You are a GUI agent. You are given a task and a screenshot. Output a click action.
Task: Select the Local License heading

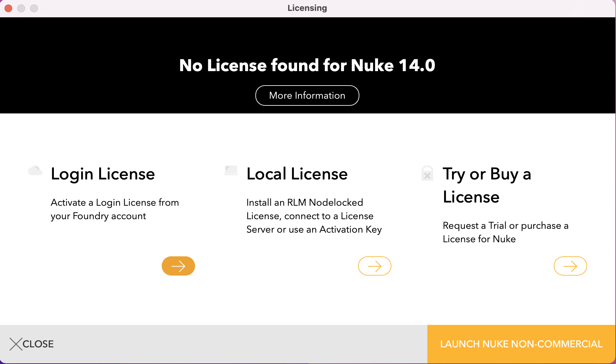[297, 174]
